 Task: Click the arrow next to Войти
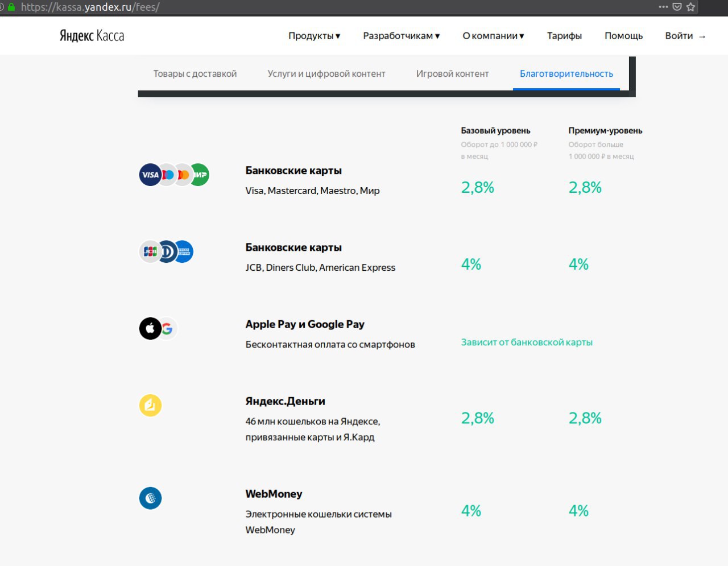tap(702, 36)
